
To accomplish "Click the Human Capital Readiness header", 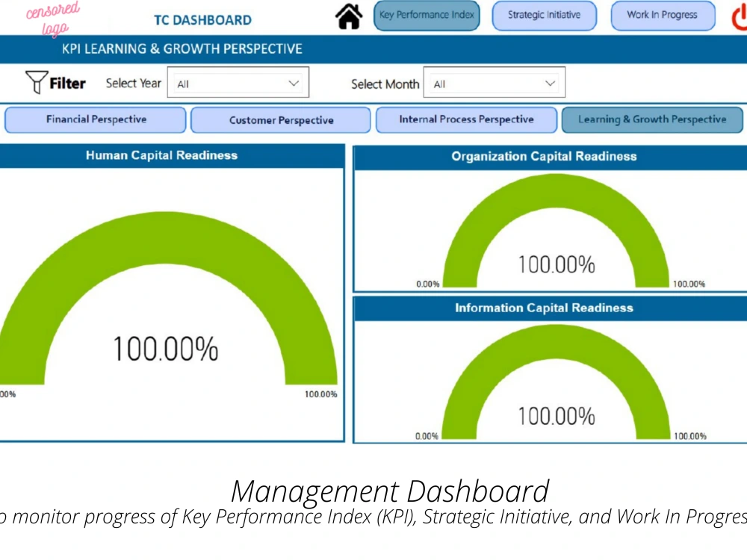I will (172, 156).
